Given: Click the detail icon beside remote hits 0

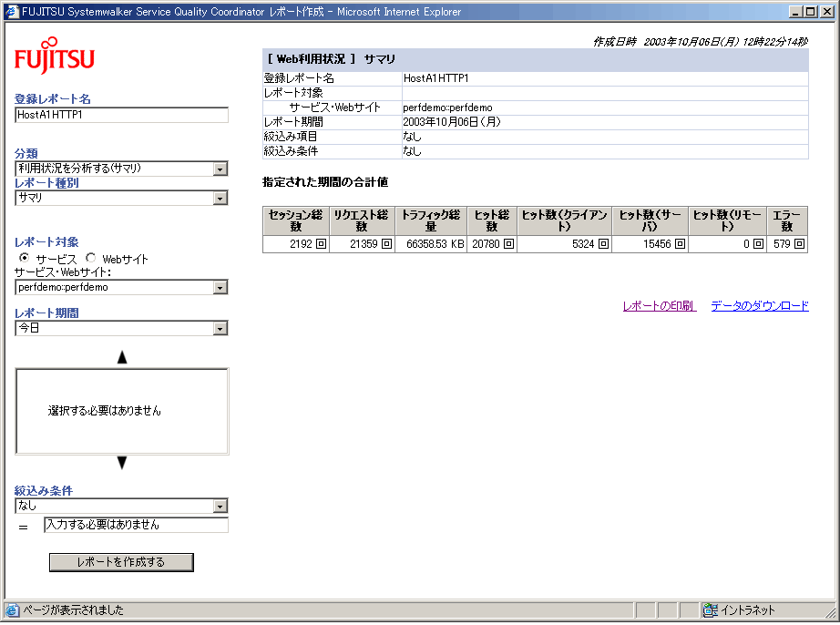Looking at the screenshot, I should 758,244.
